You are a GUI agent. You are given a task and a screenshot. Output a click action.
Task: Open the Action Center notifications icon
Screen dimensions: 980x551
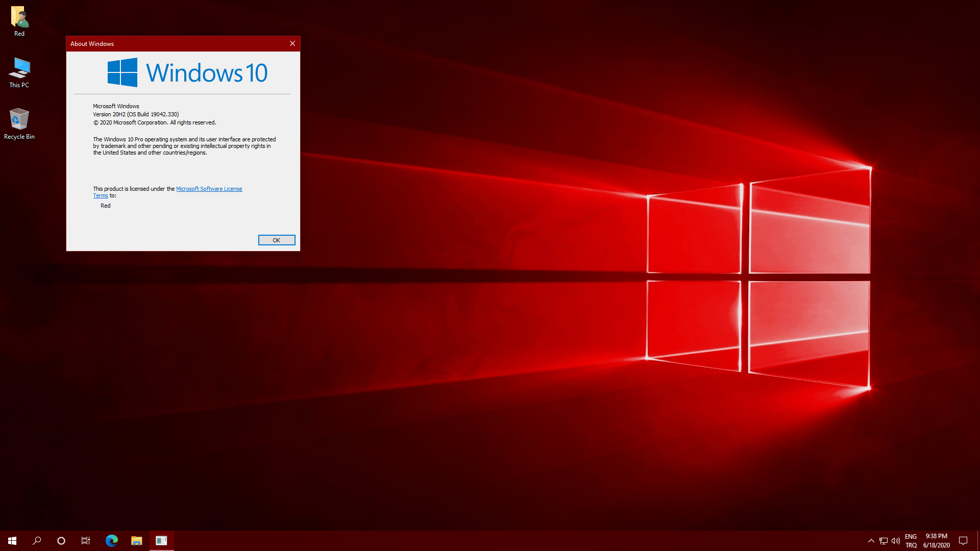tap(963, 541)
